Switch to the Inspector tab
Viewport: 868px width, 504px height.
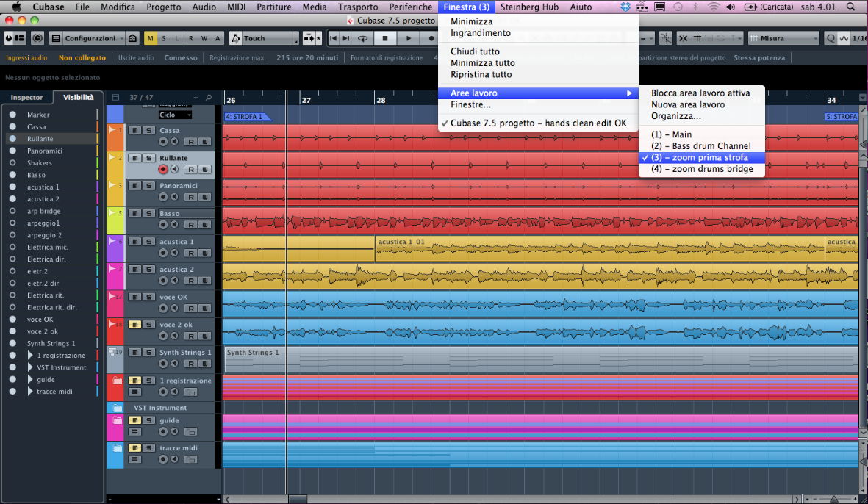coord(26,98)
